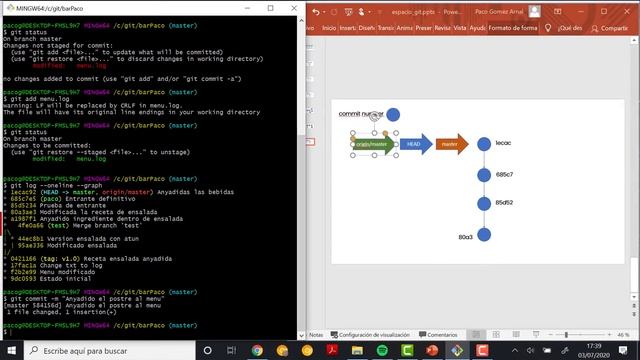Open green Camtasia icon in taskbar
640x360 pixels.
pyautogui.click(x=407, y=351)
